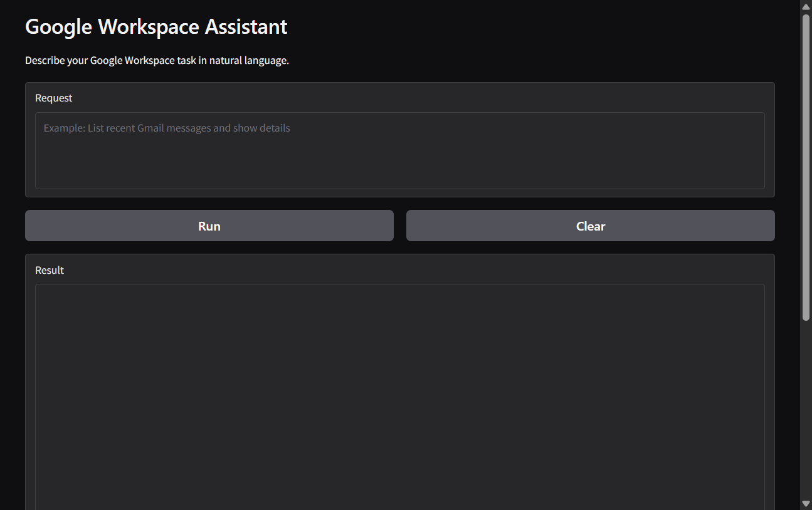The height and width of the screenshot is (510, 812).
Task: Click the Run button
Action: click(x=209, y=226)
